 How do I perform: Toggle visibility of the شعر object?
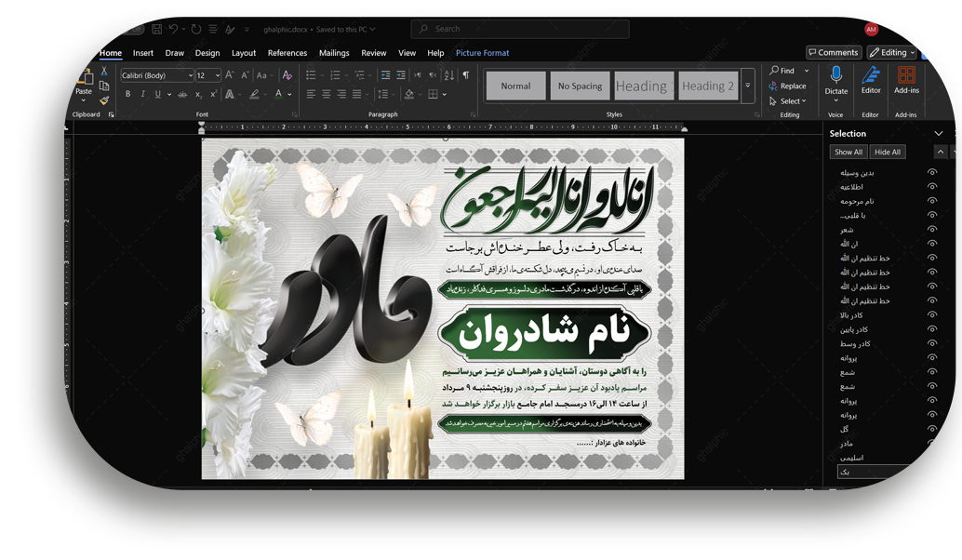click(x=931, y=230)
